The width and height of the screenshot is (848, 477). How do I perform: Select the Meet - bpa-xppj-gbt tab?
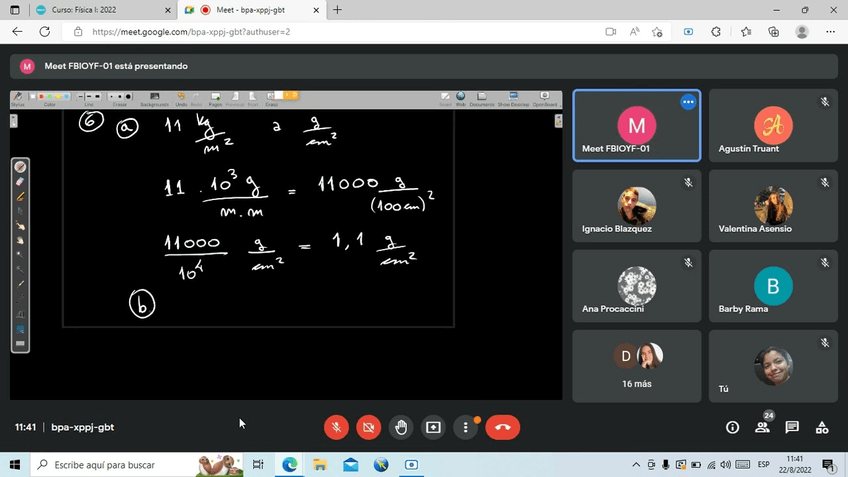click(x=253, y=10)
